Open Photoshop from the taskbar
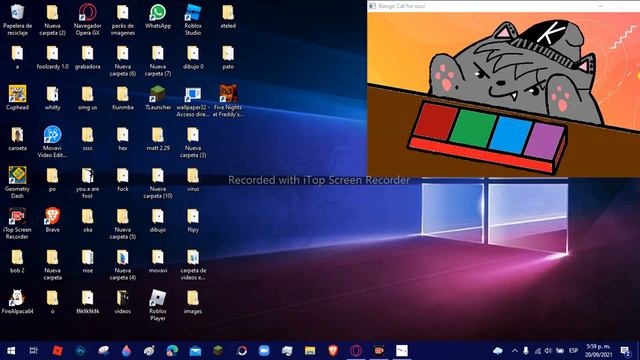640x360 pixels. pos(80,351)
